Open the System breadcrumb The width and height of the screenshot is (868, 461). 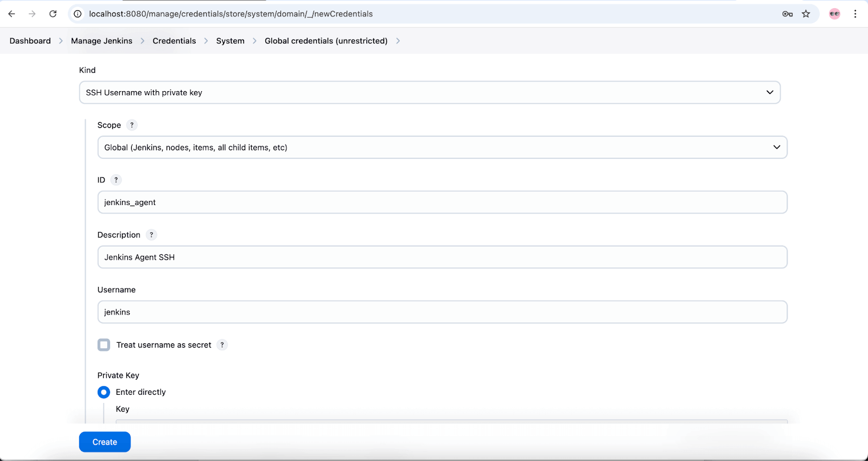pos(230,41)
